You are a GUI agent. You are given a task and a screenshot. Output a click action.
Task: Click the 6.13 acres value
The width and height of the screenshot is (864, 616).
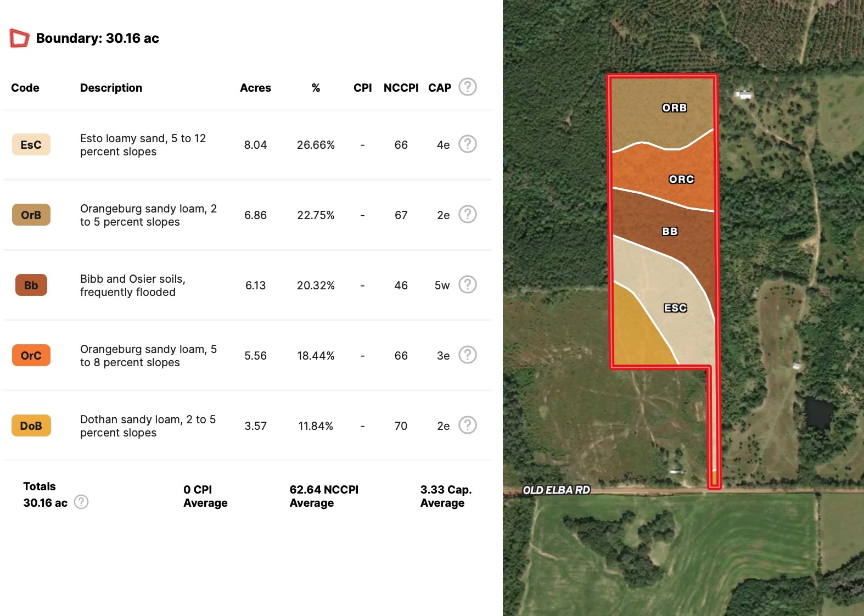pos(255,285)
